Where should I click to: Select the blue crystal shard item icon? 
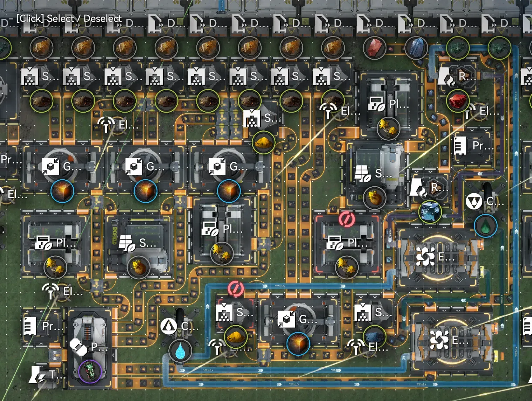click(x=416, y=47)
